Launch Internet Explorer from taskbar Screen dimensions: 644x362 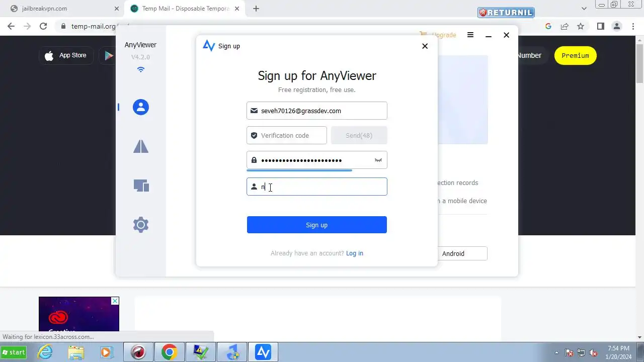point(45,352)
